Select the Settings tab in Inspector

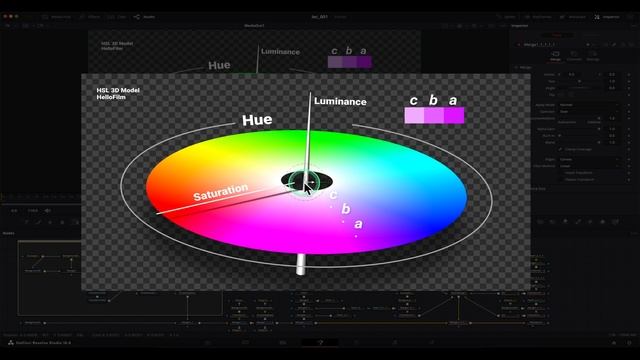[x=593, y=56]
